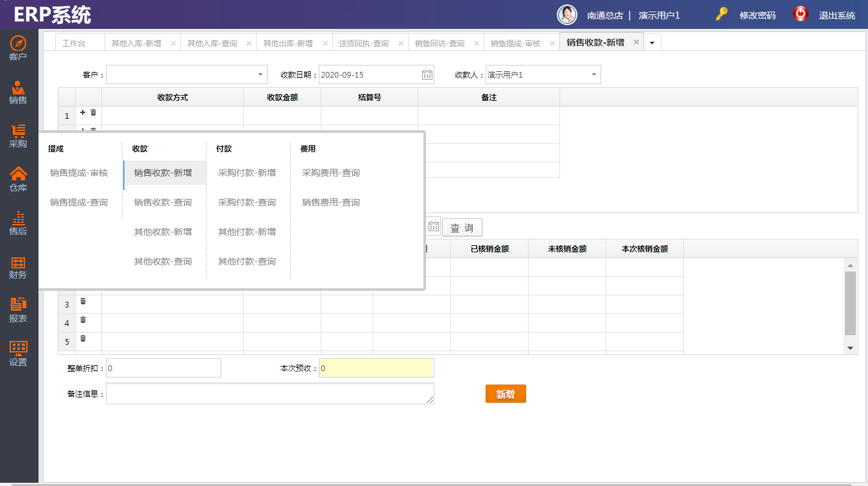Image resolution: width=868 pixels, height=486 pixels.
Task: Open the tab list overflow dropdown
Action: pos(652,43)
